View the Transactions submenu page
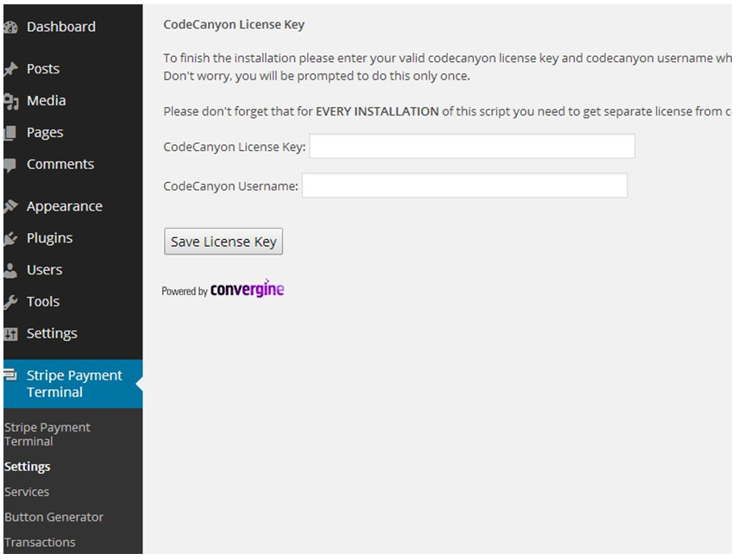 point(40,543)
